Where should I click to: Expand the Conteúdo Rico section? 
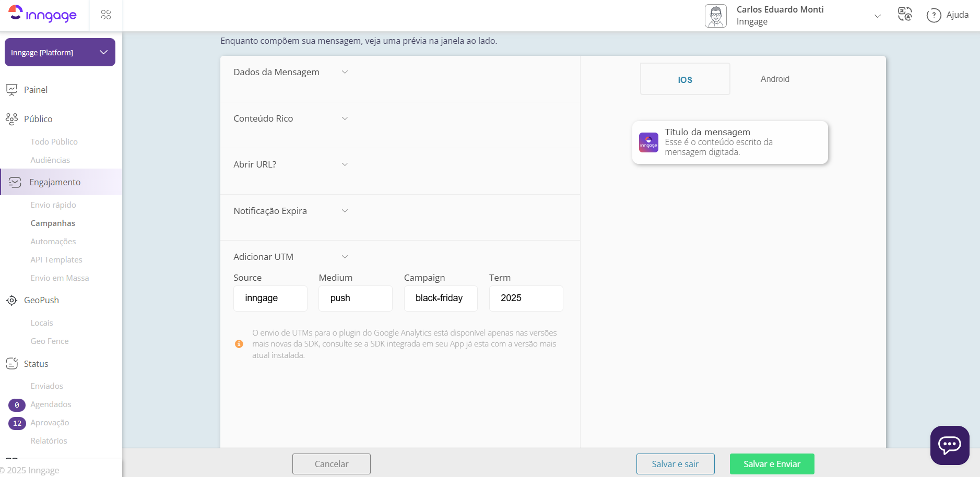pos(345,118)
